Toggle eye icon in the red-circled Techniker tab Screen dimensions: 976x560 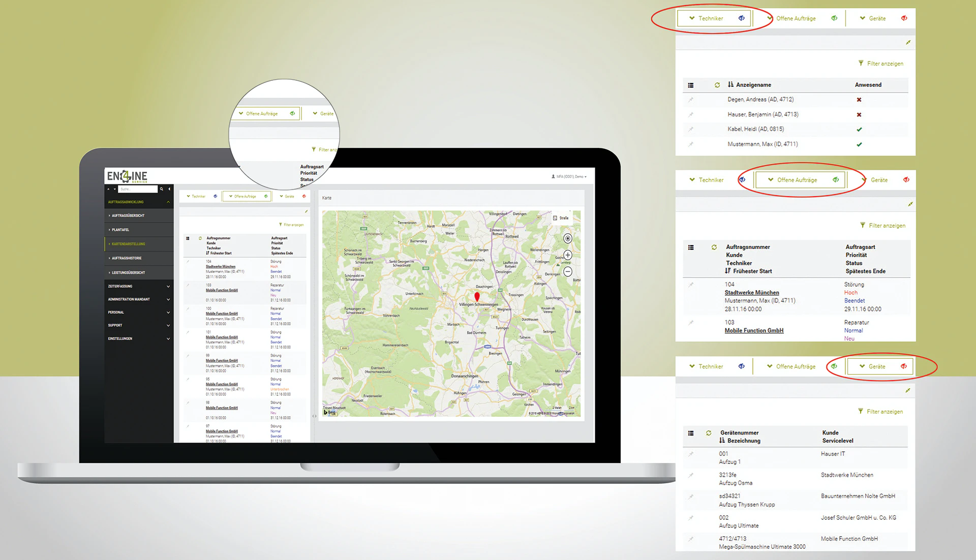point(742,18)
